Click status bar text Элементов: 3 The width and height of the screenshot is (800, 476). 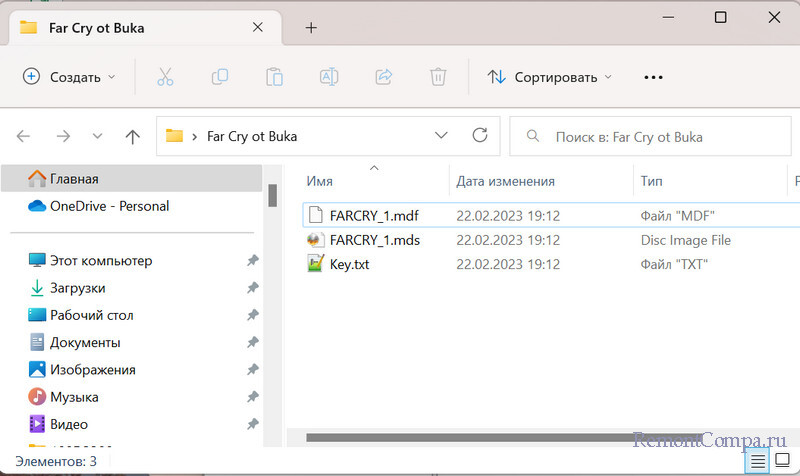tap(56, 461)
